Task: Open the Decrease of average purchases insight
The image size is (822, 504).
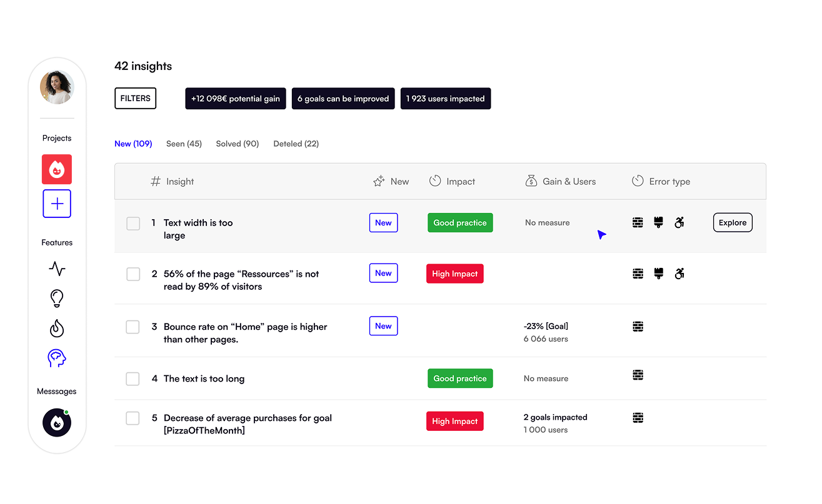Action: click(248, 424)
